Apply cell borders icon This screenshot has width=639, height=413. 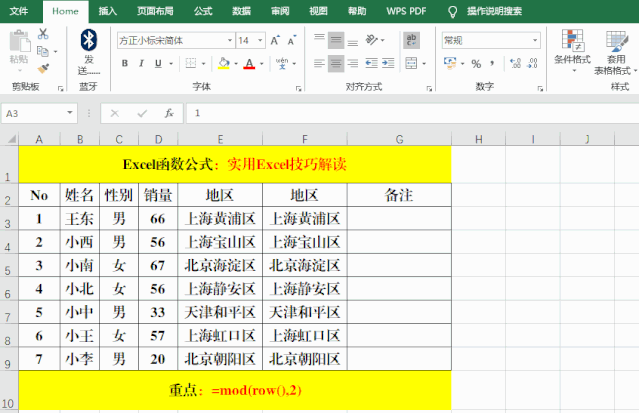tap(191, 63)
